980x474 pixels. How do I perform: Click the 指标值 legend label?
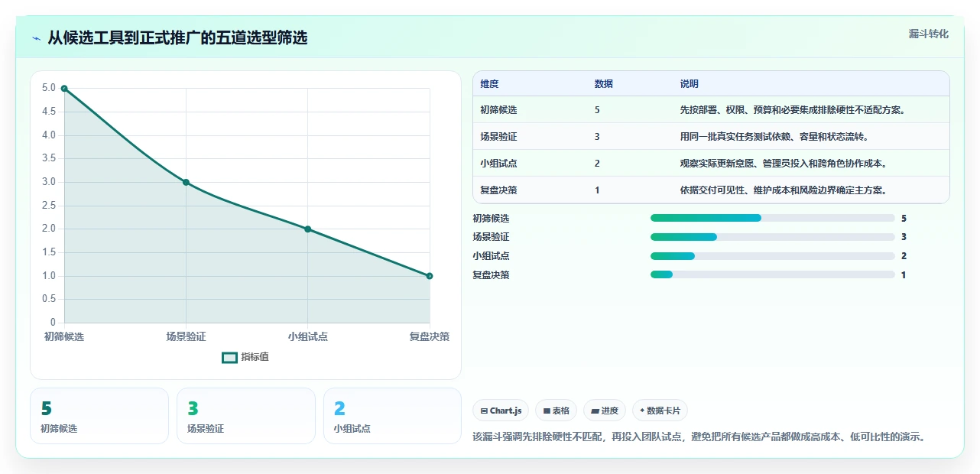(255, 357)
